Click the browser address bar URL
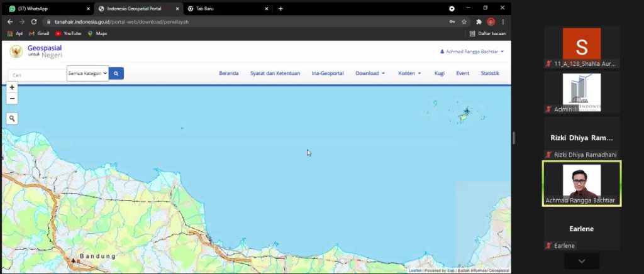This screenshot has width=644, height=274. pyautogui.click(x=121, y=22)
